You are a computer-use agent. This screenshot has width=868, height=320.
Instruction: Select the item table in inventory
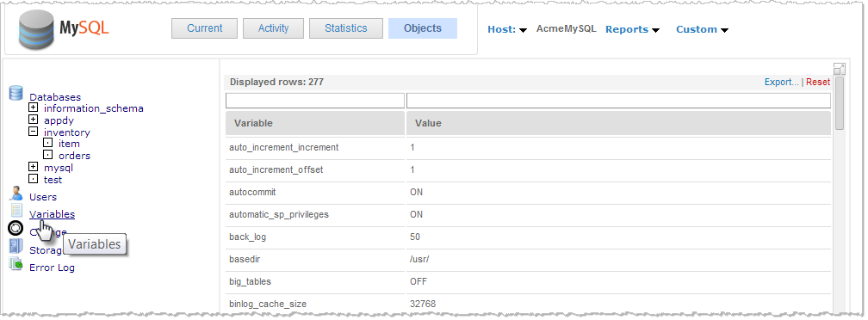point(69,144)
